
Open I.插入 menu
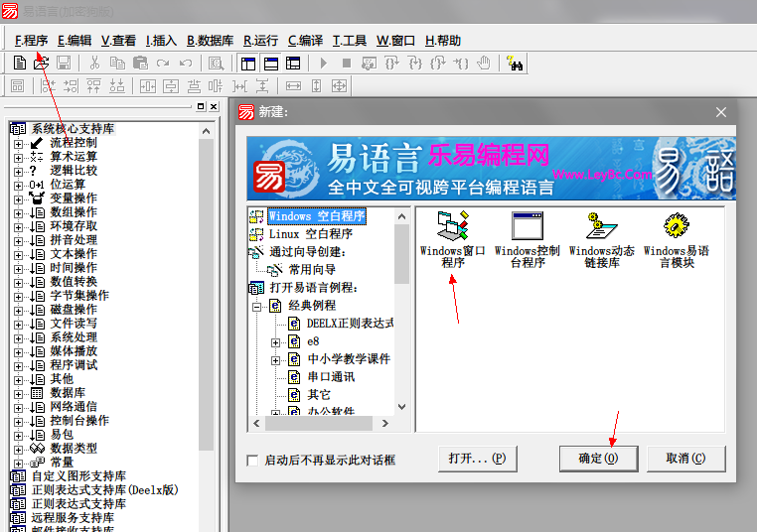point(161,41)
